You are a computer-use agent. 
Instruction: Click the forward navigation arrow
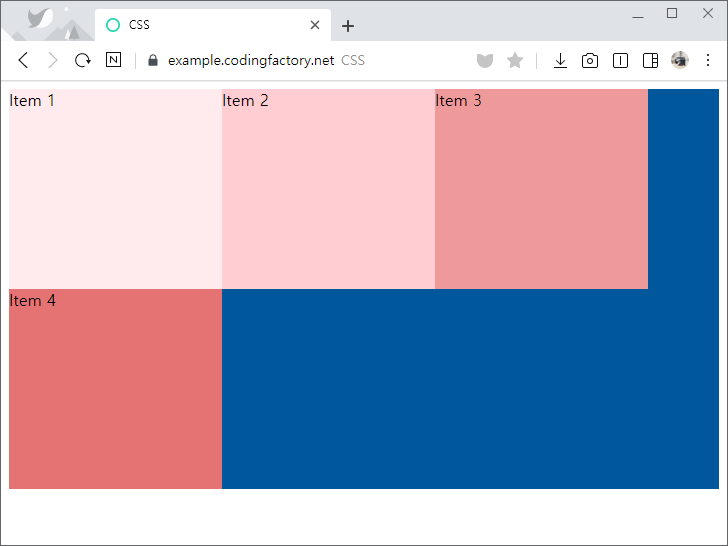click(x=53, y=60)
